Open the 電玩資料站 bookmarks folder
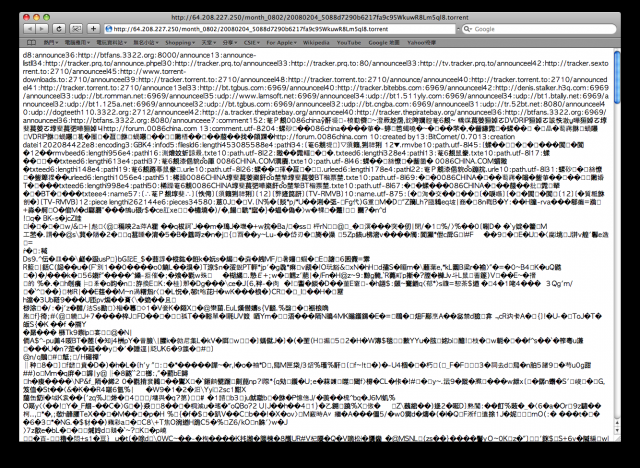Viewport: 640px width, 468px height. coord(111,42)
